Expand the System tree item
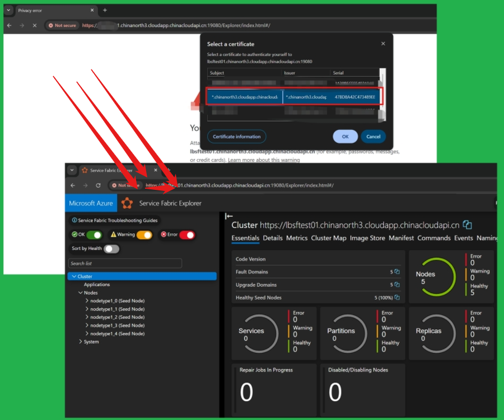Image resolution: width=504 pixels, height=420 pixels. coord(80,342)
